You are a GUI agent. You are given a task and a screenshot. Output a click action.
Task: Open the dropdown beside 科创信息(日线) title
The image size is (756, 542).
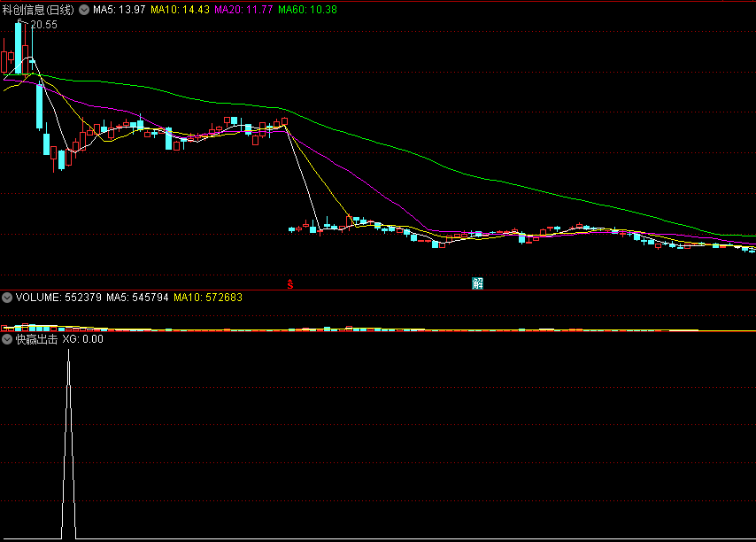84,10
